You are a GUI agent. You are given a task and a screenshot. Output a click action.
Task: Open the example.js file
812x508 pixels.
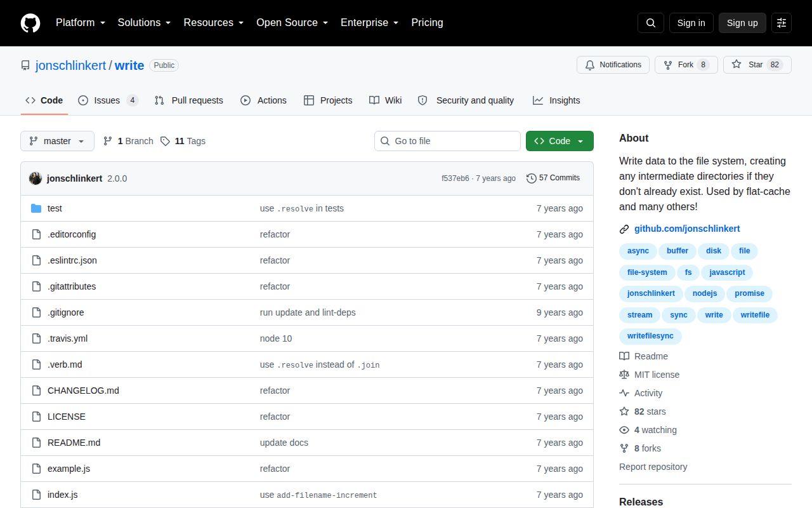coord(69,469)
